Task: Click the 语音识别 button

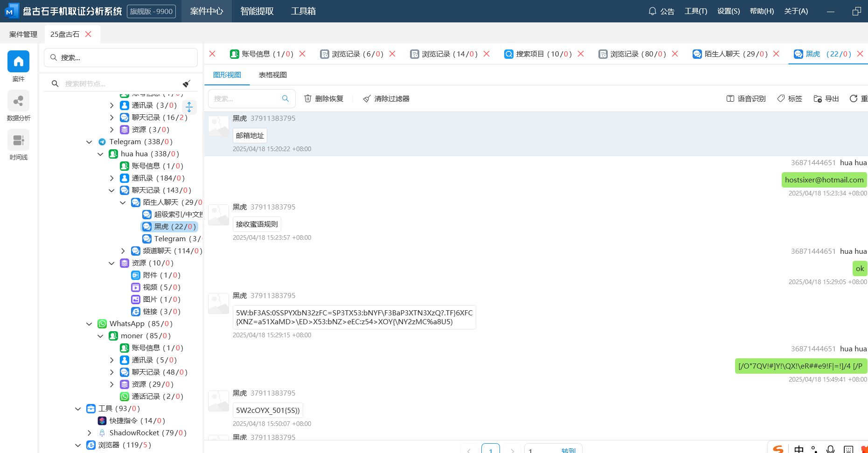Action: [746, 98]
